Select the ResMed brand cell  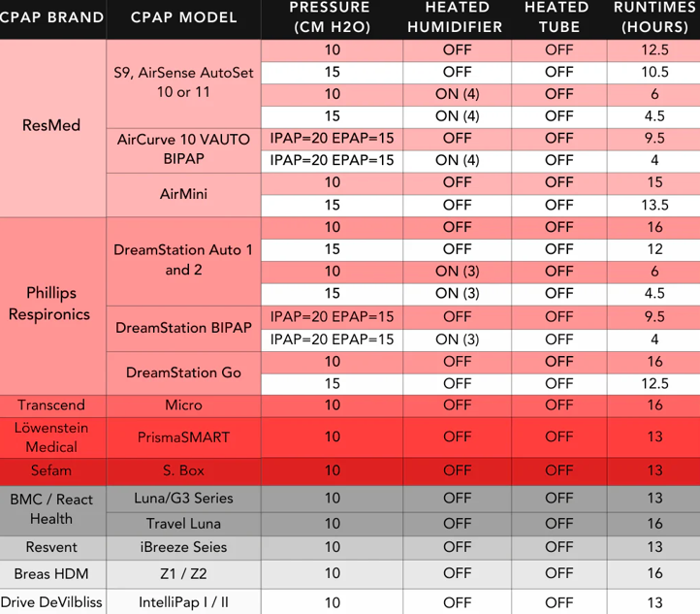[51, 126]
